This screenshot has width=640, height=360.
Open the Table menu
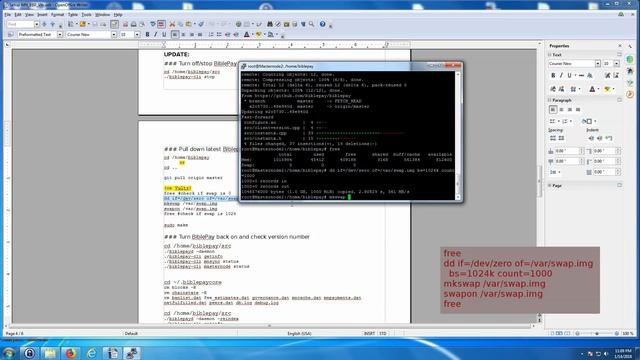[73, 14]
